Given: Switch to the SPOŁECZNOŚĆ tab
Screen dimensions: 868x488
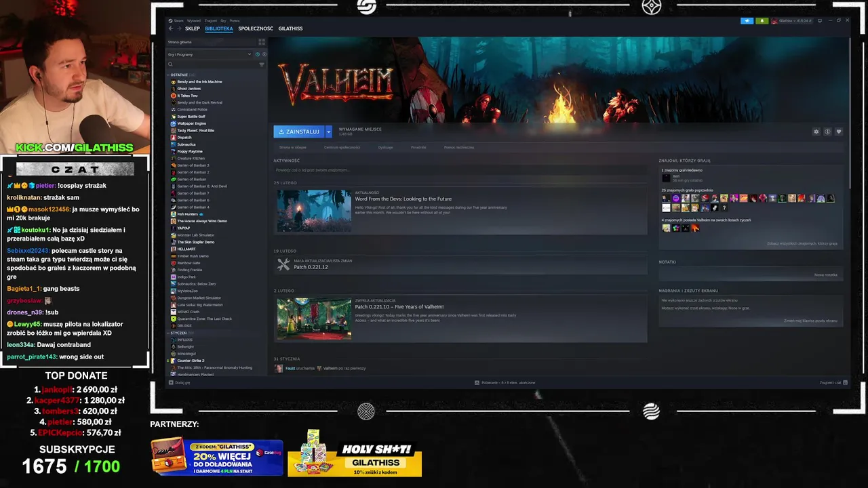Looking at the screenshot, I should 256,28.
